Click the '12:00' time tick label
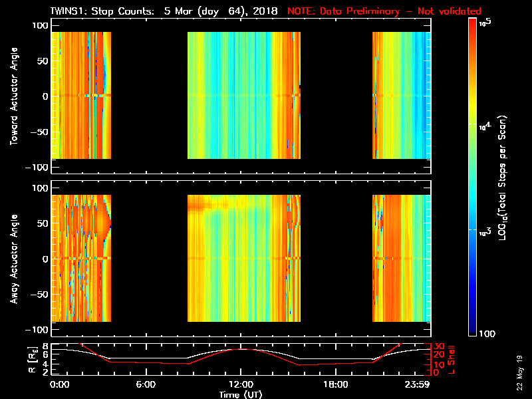Viewport: 532px width, 399px height. [x=240, y=385]
